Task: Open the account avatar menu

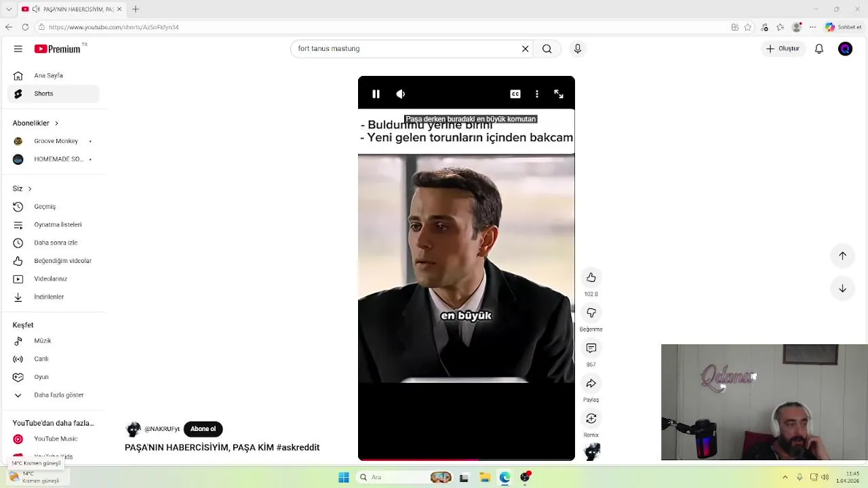Action: (x=845, y=49)
